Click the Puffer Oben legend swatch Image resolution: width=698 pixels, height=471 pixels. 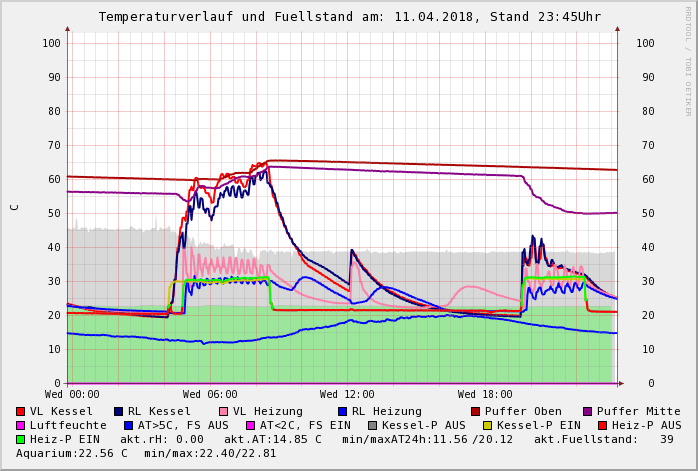475,411
